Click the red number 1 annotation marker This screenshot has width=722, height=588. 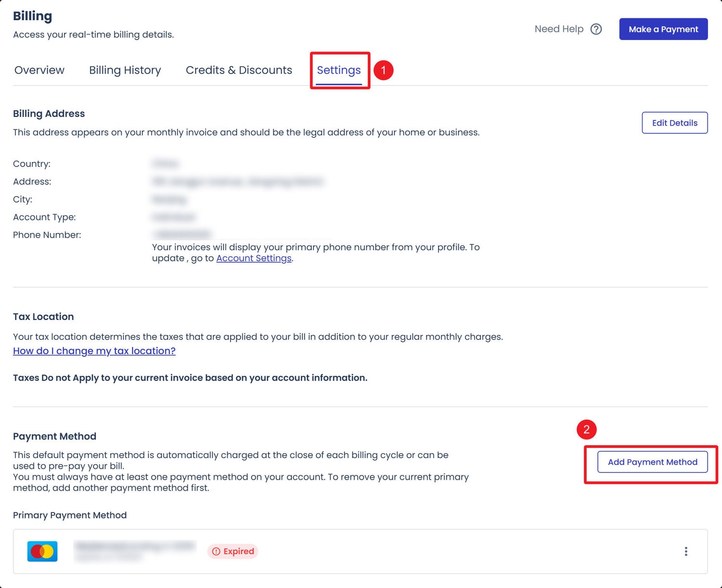click(x=384, y=70)
